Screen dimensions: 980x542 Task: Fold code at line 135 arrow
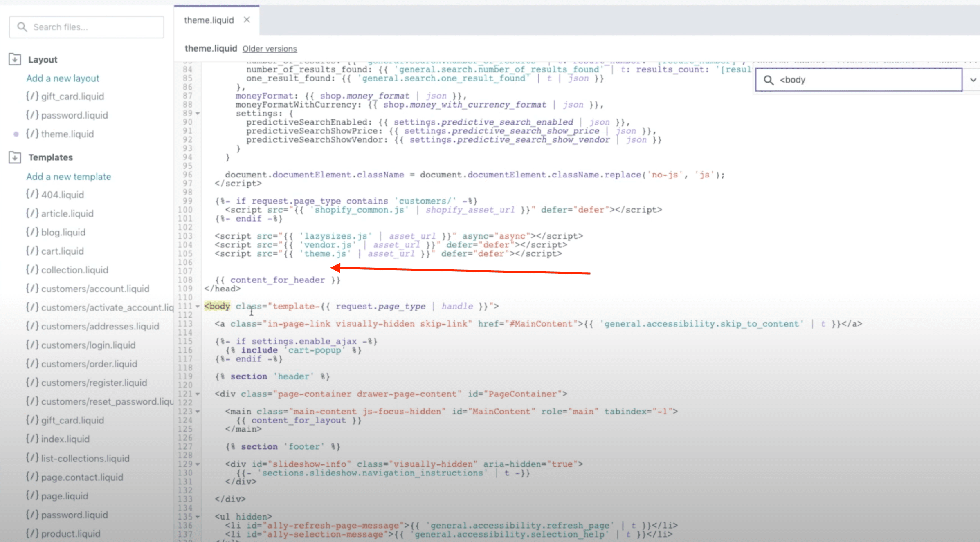coord(198,517)
